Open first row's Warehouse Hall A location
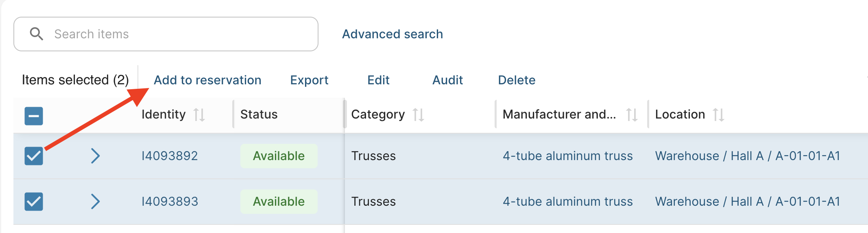 point(747,156)
